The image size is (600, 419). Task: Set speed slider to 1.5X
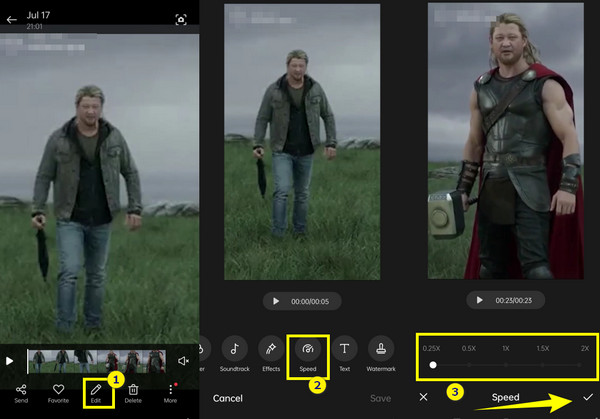pyautogui.click(x=543, y=365)
